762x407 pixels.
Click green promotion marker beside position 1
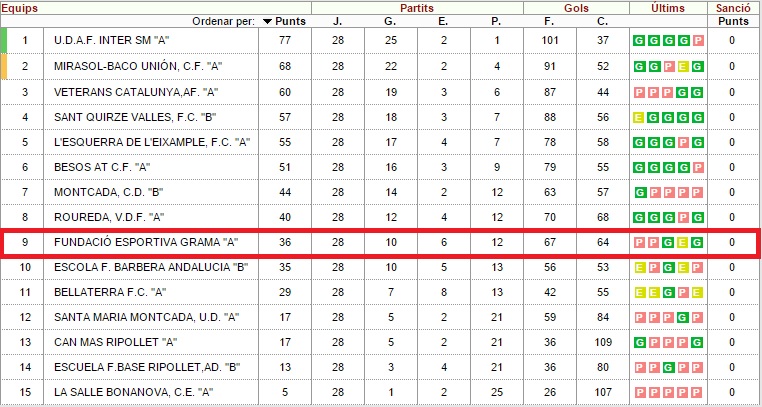3,40
